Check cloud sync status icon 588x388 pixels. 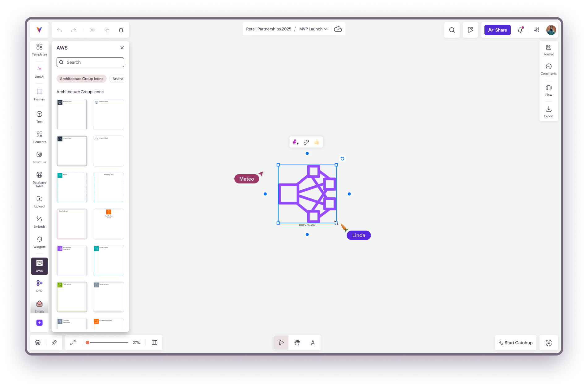pyautogui.click(x=338, y=29)
